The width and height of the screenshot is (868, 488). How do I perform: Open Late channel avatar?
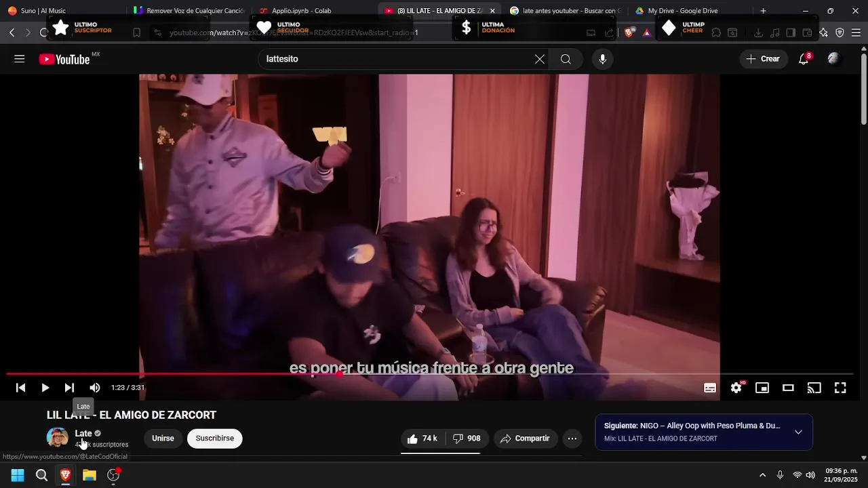pyautogui.click(x=58, y=438)
